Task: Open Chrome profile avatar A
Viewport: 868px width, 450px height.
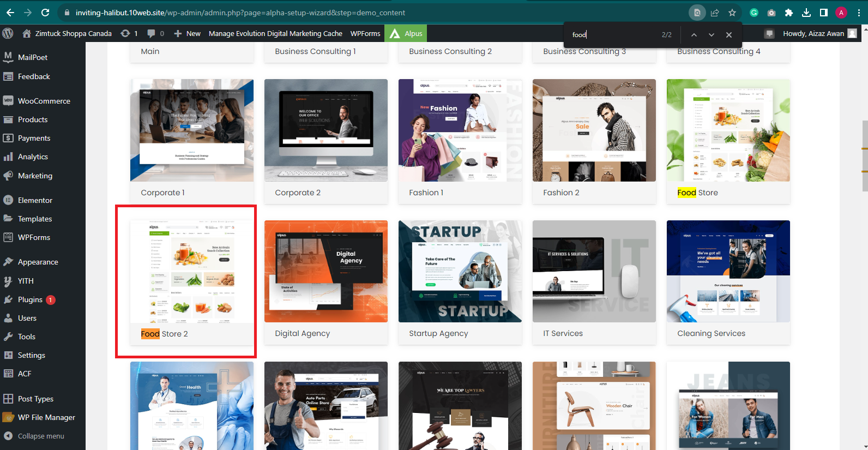Action: (841, 13)
